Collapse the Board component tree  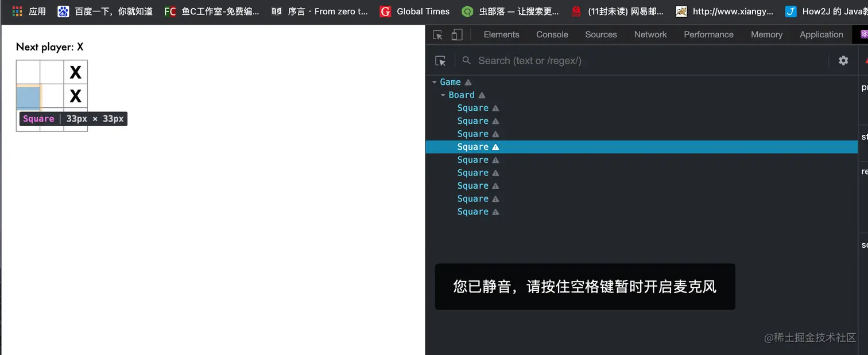point(442,95)
